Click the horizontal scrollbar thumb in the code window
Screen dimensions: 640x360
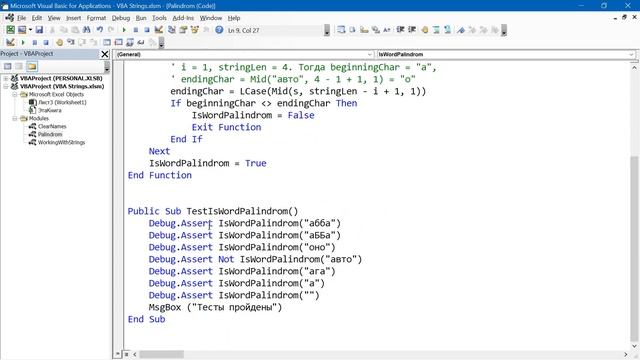pyautogui.click(x=161, y=354)
